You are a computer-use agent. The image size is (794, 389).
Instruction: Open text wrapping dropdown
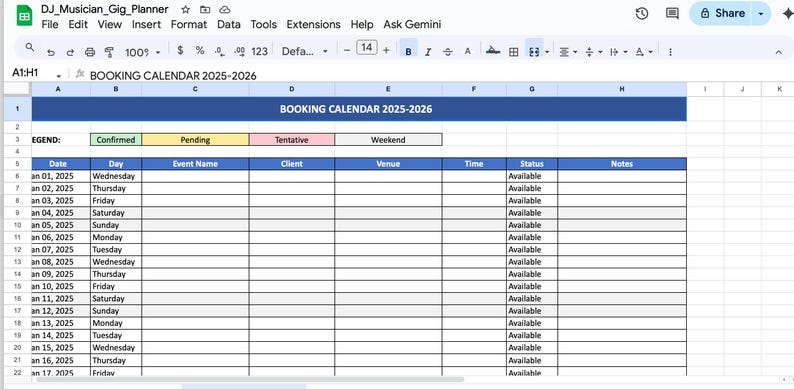pos(619,52)
